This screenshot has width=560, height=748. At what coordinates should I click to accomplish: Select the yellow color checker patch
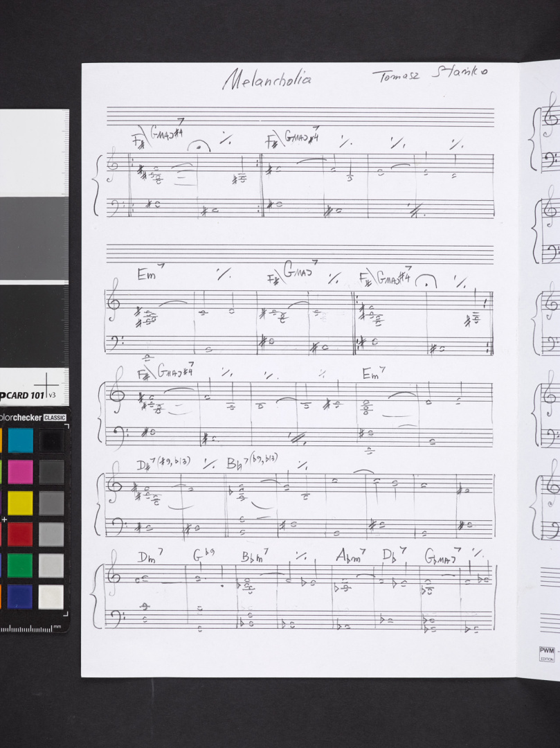(x=21, y=503)
